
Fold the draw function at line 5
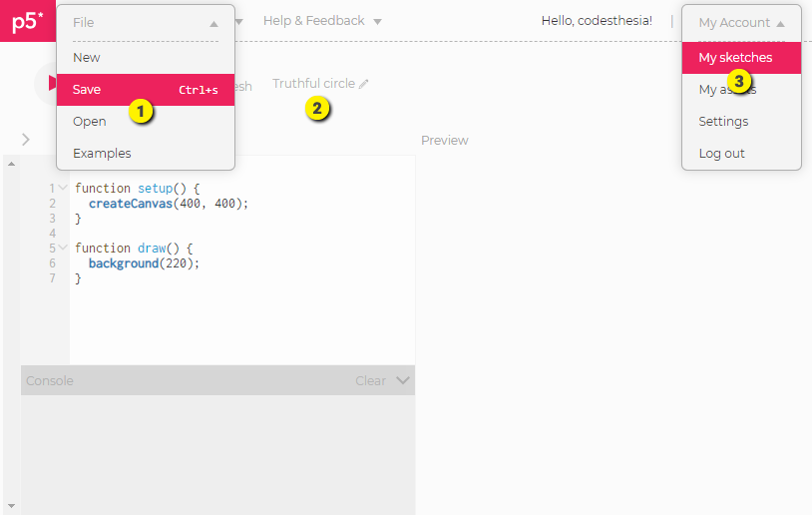click(64, 248)
